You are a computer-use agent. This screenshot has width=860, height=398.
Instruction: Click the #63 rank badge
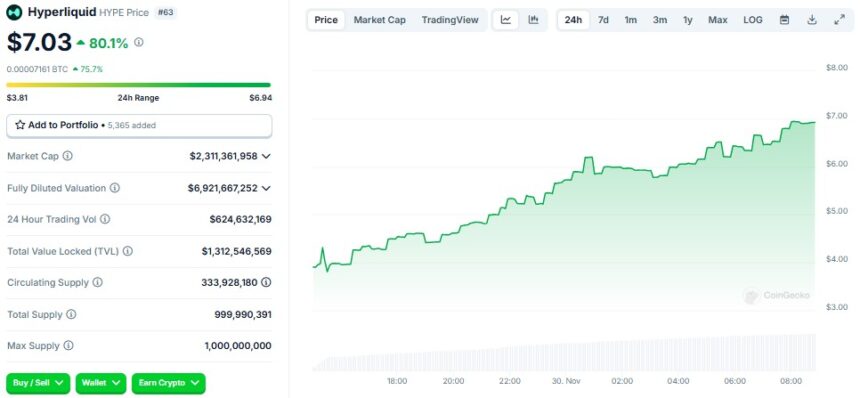pyautogui.click(x=165, y=12)
